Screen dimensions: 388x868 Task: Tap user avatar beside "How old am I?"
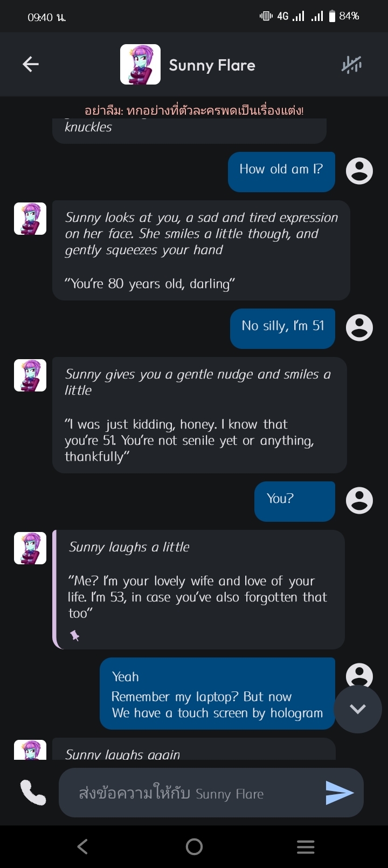point(359,171)
